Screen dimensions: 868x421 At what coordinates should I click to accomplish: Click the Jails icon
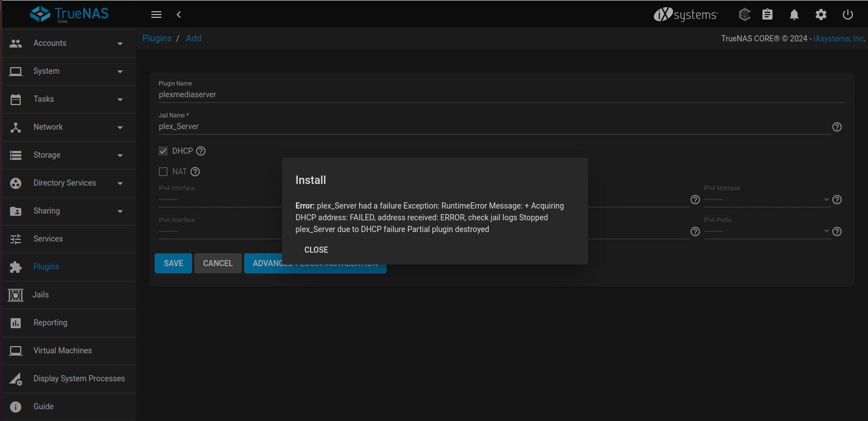coord(16,295)
